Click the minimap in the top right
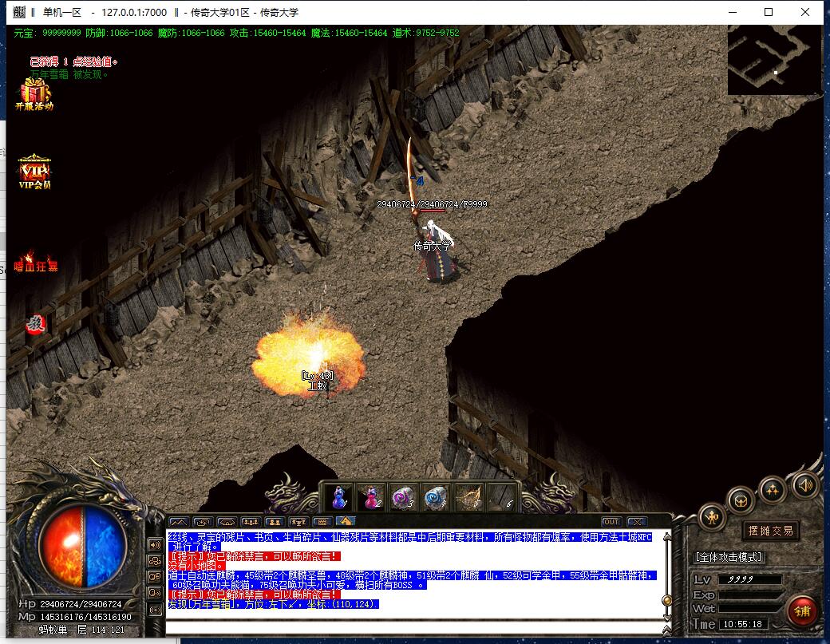Viewport: 830px width, 644px height. [x=774, y=61]
